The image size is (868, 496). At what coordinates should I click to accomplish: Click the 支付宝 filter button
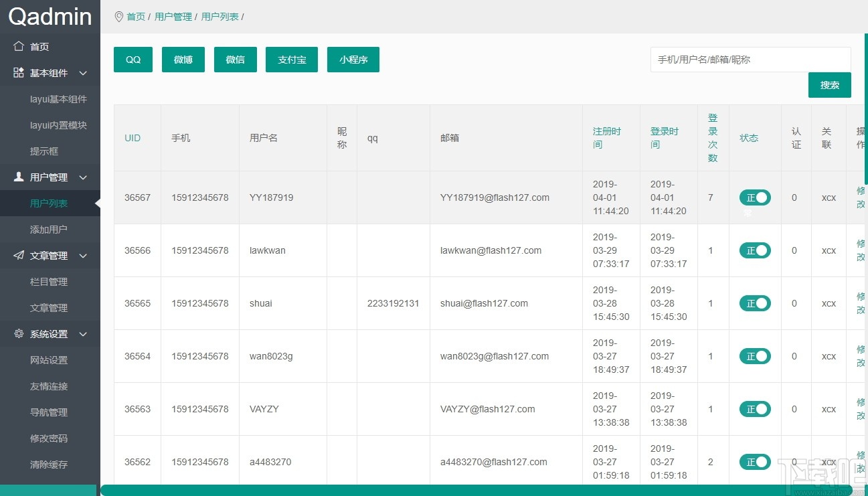pyautogui.click(x=292, y=60)
